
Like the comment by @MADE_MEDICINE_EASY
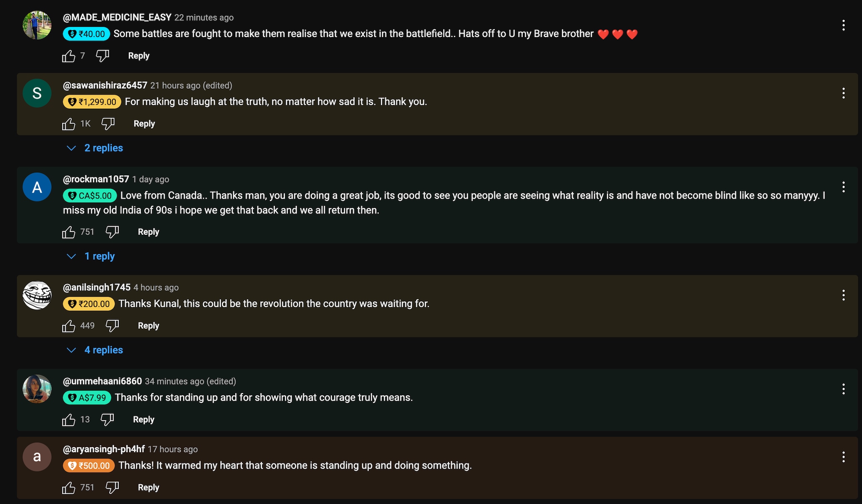click(69, 56)
